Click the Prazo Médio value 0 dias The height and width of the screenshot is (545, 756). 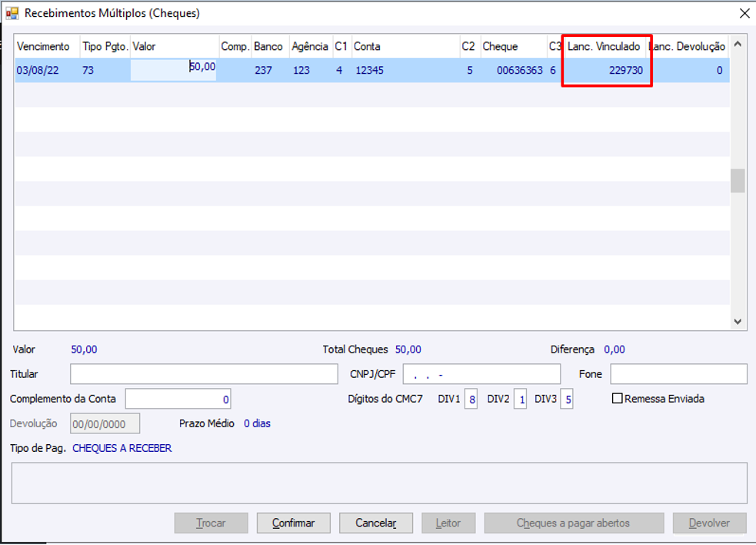[x=257, y=423]
